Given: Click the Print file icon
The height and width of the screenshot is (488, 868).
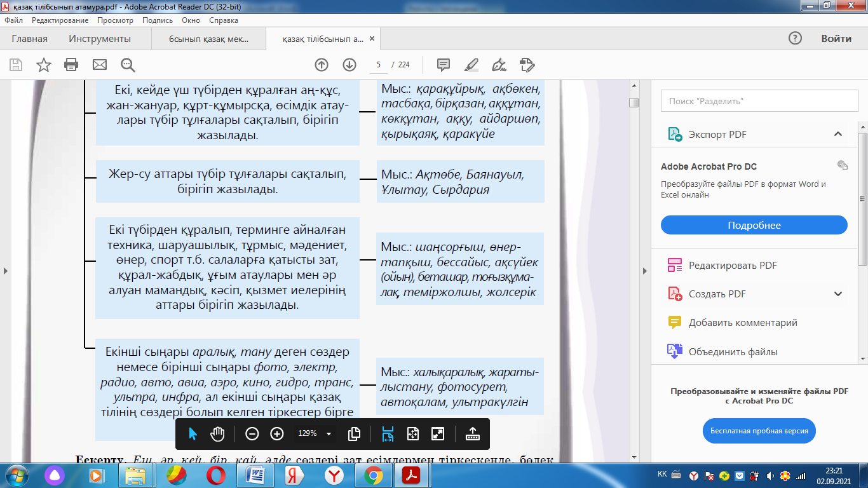Looking at the screenshot, I should [71, 65].
